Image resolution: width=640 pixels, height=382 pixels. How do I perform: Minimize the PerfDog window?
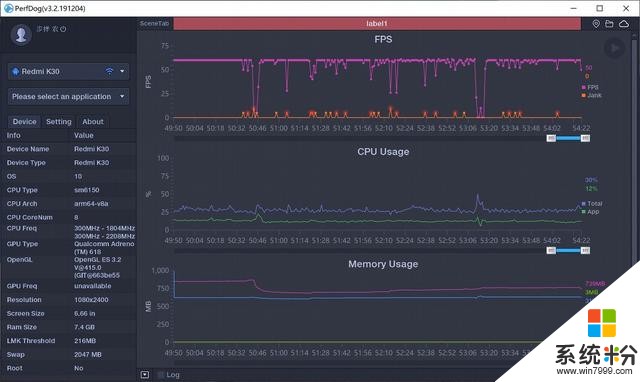coord(573,8)
